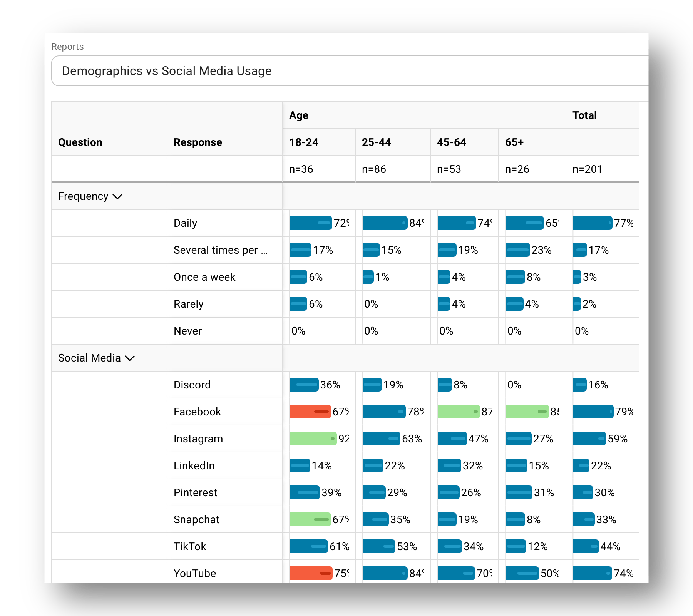This screenshot has height=616, width=693.
Task: Click the Discord 65+ cell showing 0%
Action: pos(514,385)
